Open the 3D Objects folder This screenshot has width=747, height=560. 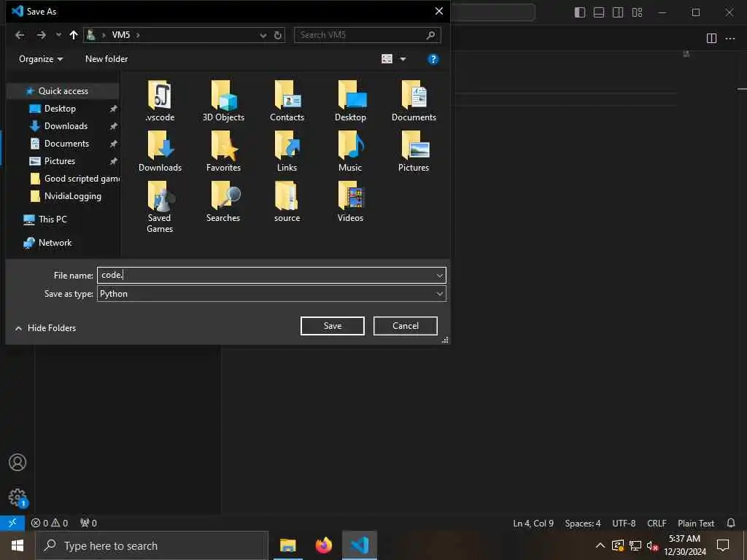tap(223, 101)
